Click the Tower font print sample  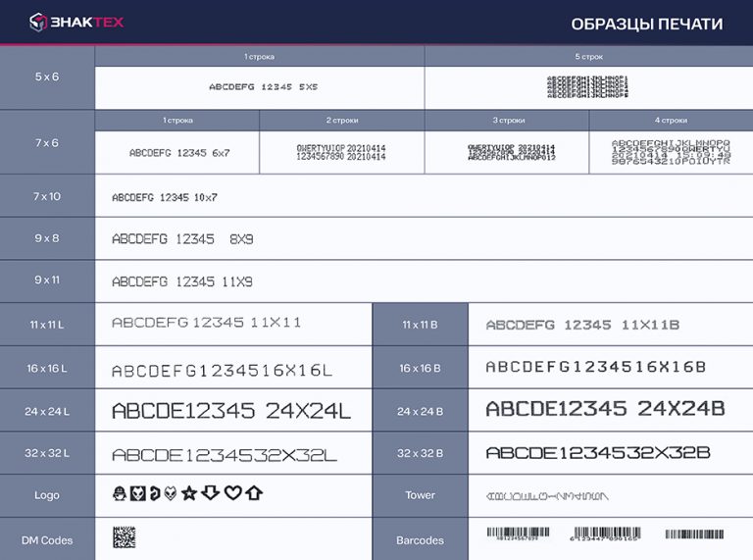coord(547,496)
